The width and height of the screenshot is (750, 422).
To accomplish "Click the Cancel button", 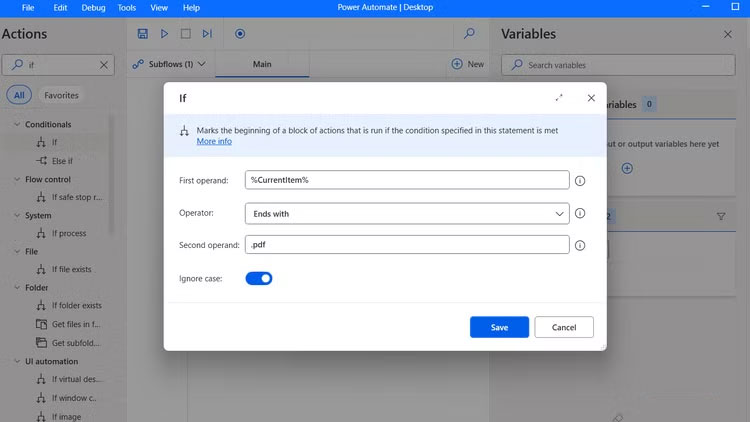I will tap(564, 327).
